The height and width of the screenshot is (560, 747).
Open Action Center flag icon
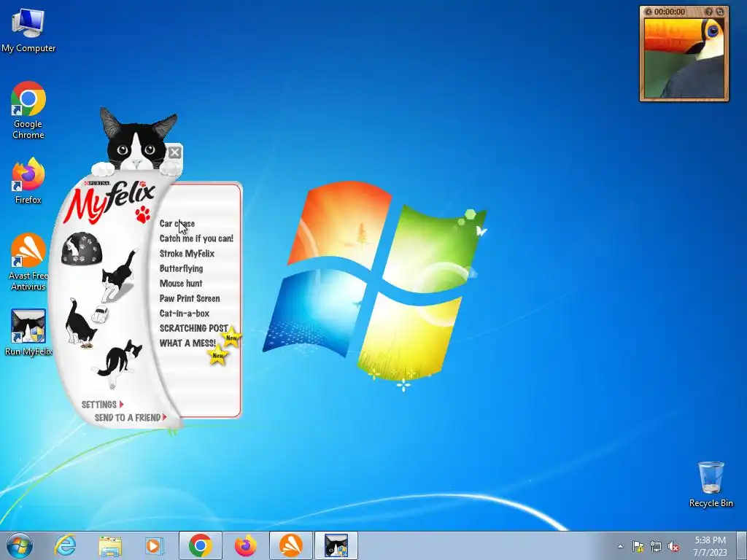coord(638,546)
